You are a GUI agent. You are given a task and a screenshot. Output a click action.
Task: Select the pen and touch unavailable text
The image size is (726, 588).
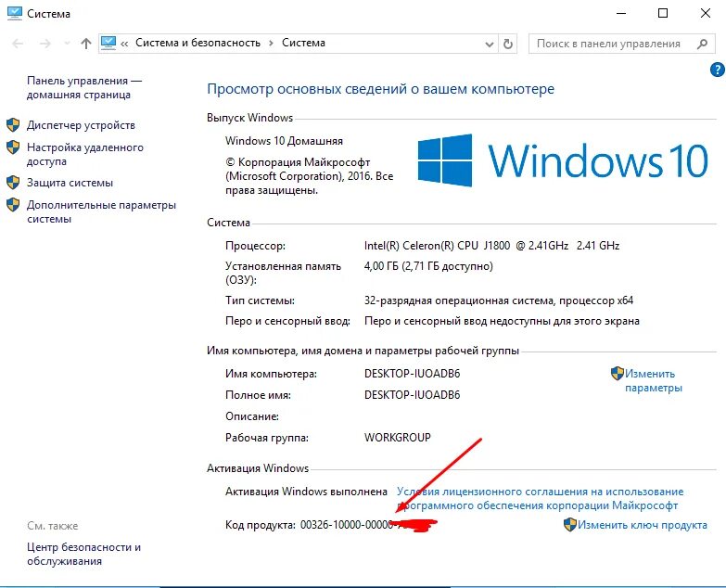(x=502, y=321)
